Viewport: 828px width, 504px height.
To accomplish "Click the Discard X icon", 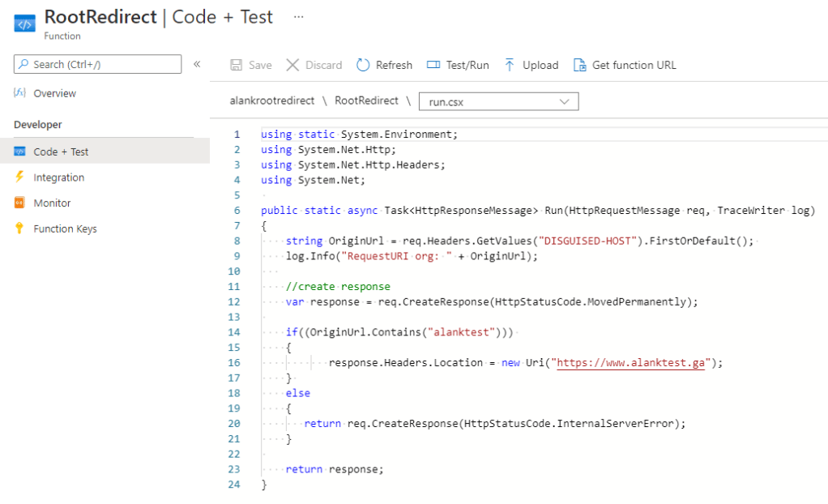I will pyautogui.click(x=292, y=65).
